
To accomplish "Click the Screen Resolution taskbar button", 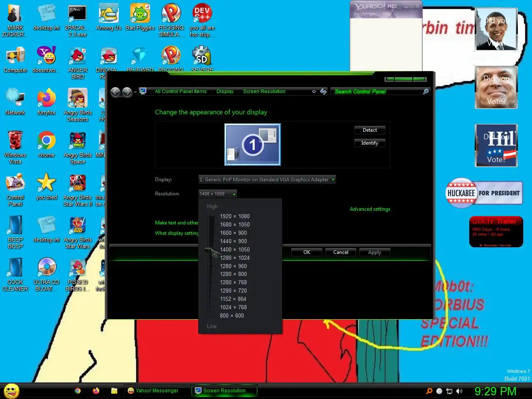I will tap(224, 391).
